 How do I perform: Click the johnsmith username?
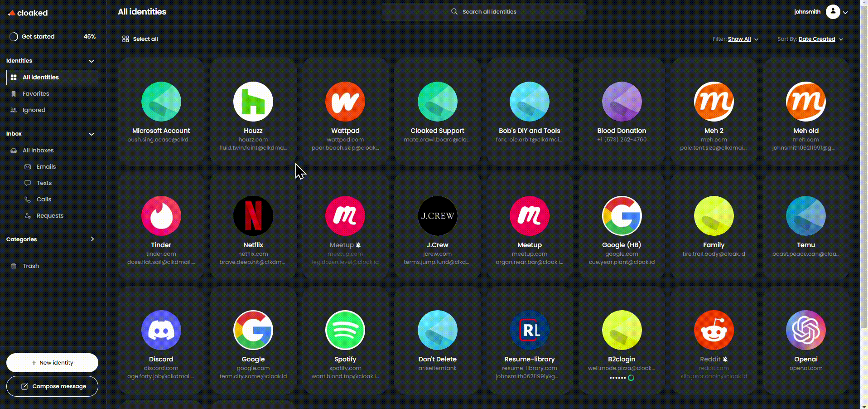click(x=807, y=12)
